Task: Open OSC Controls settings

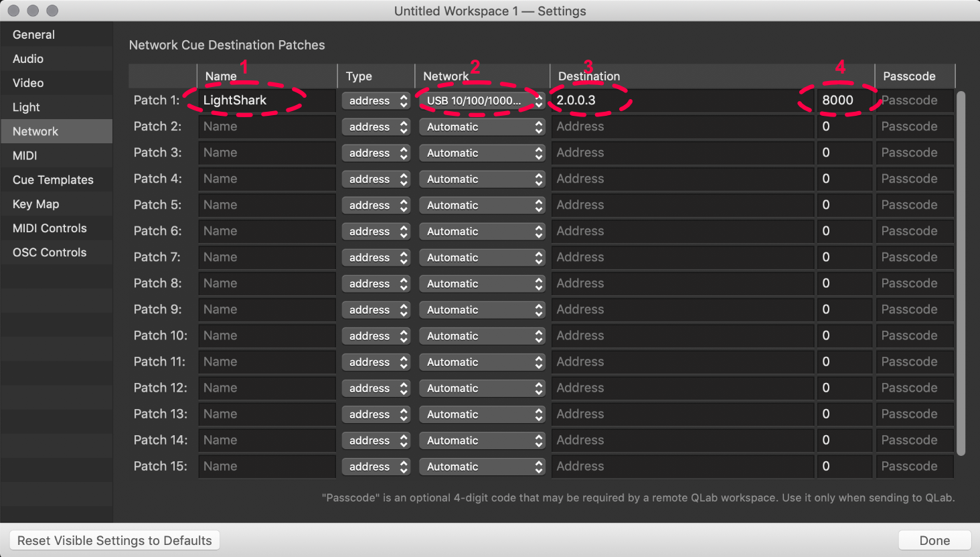Action: (56, 252)
